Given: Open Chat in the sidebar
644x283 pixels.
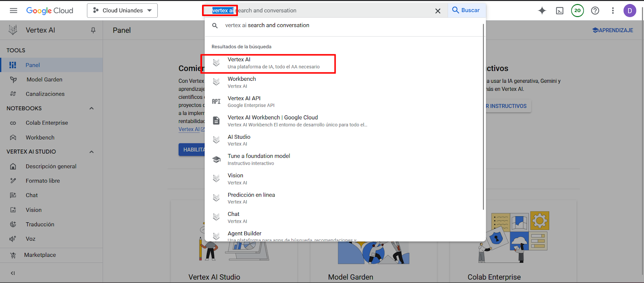Looking at the screenshot, I should [x=52, y=195].
